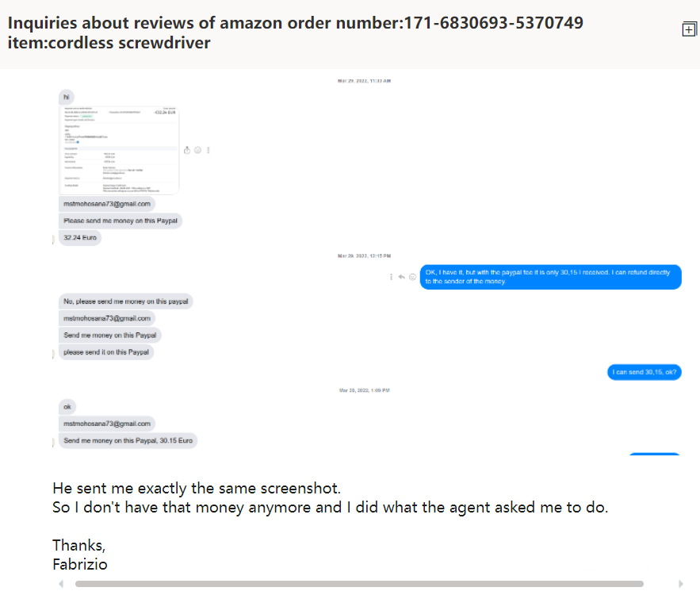
Task: Click the right arrow of the horizontal scrollbar
Action: (680, 584)
